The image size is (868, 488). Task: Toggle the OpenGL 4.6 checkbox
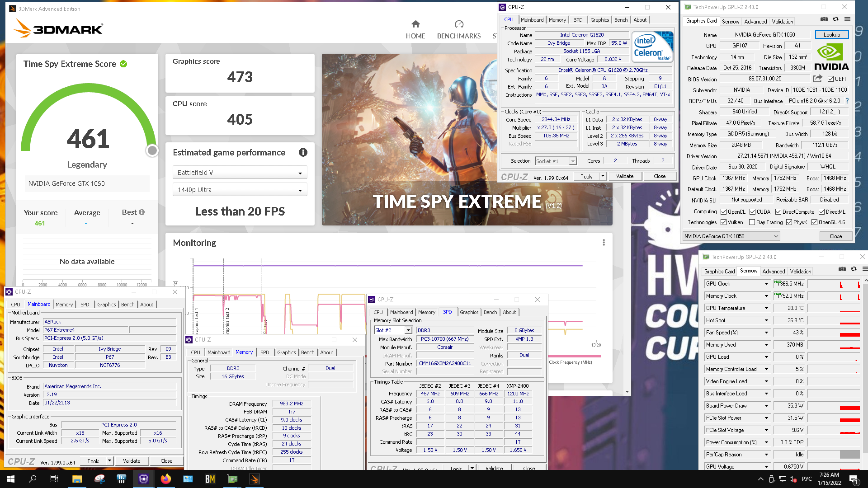(x=814, y=222)
